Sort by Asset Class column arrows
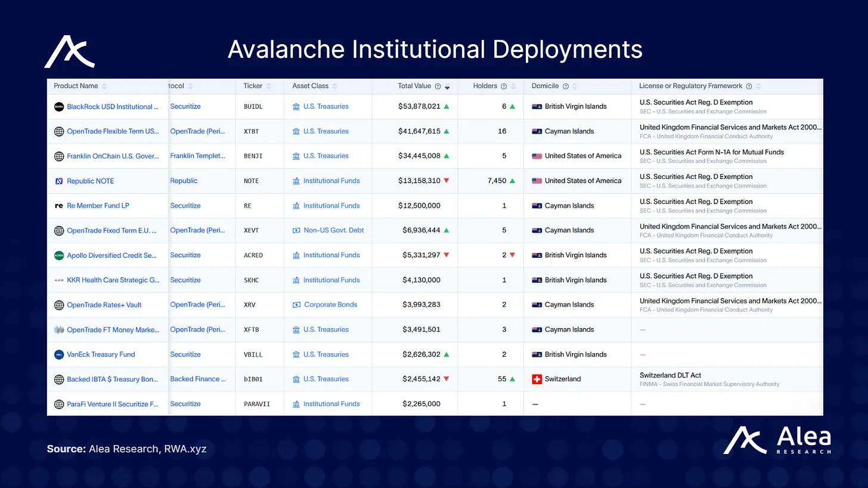 coord(334,87)
